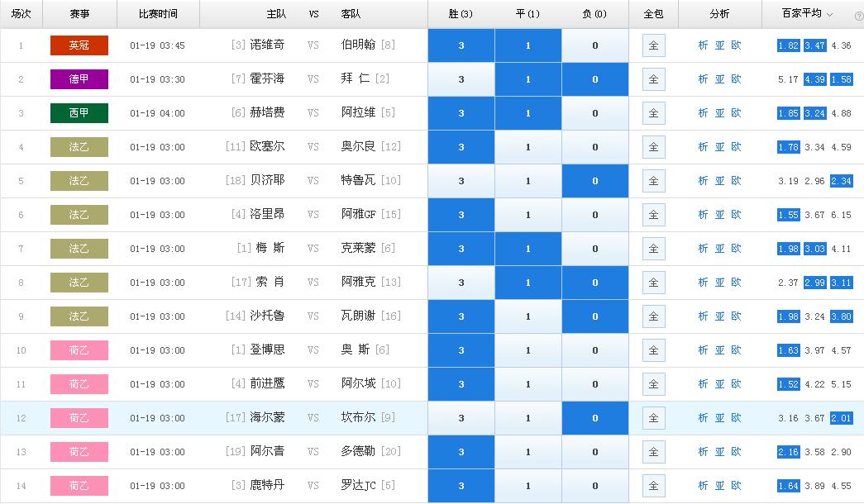Open 析 analysis for 诺维奇 match

(x=703, y=45)
